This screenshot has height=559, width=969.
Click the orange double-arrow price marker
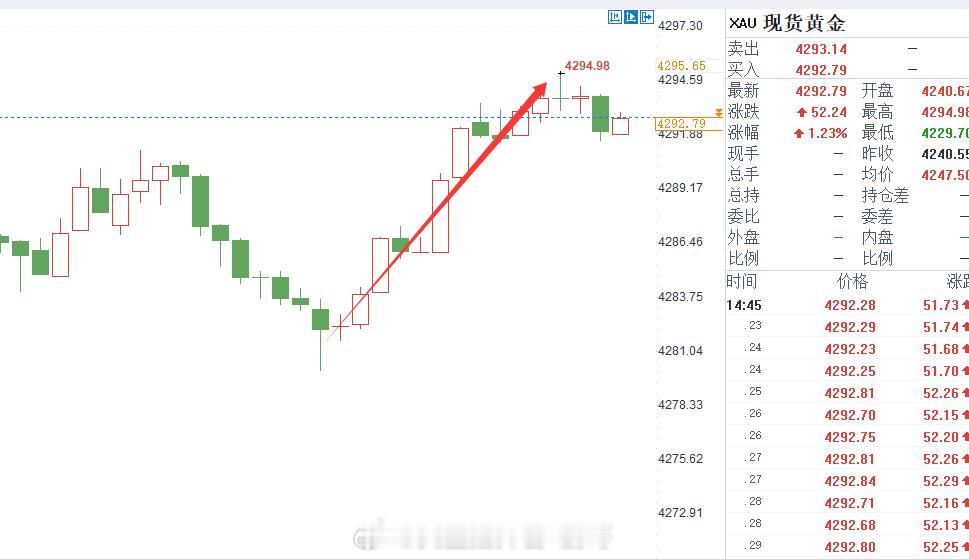pos(718,113)
